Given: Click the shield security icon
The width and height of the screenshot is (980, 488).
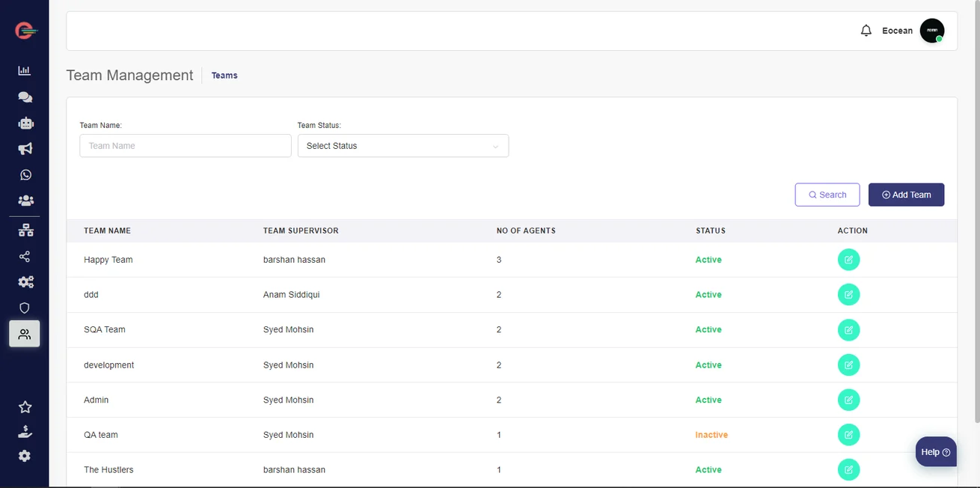Looking at the screenshot, I should point(25,308).
